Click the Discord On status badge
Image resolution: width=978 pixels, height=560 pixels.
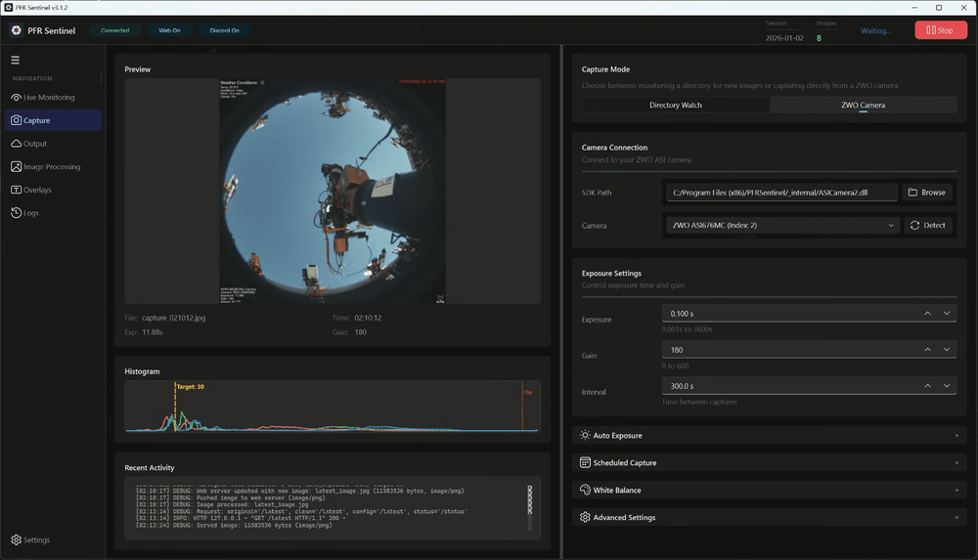(224, 30)
